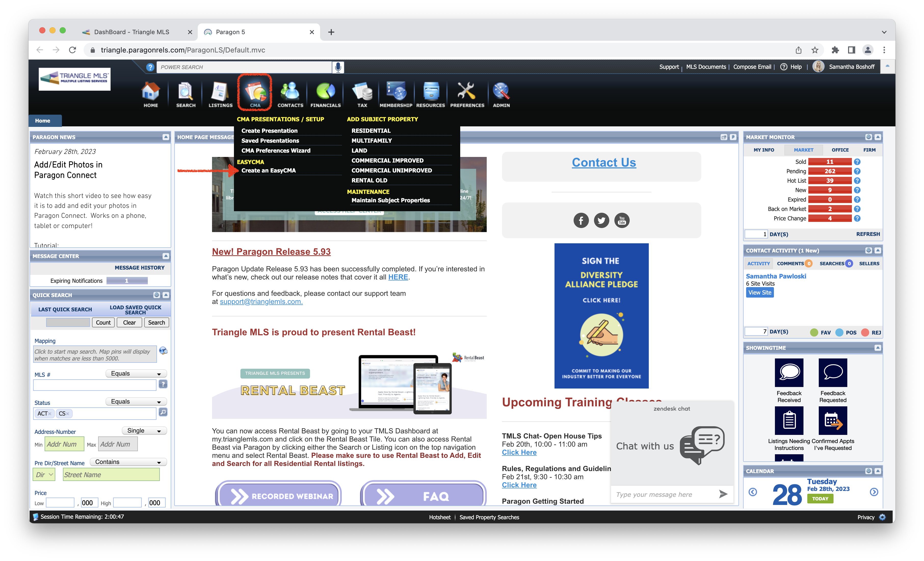924x561 pixels.
Task: Select Create Presentation menu item
Action: tap(269, 130)
